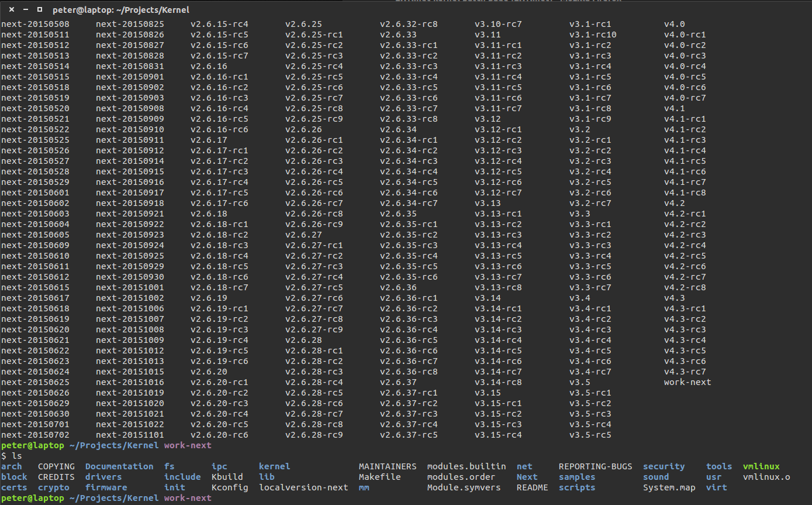Click the Kconfig file name
This screenshot has width=812, height=505.
click(x=230, y=487)
